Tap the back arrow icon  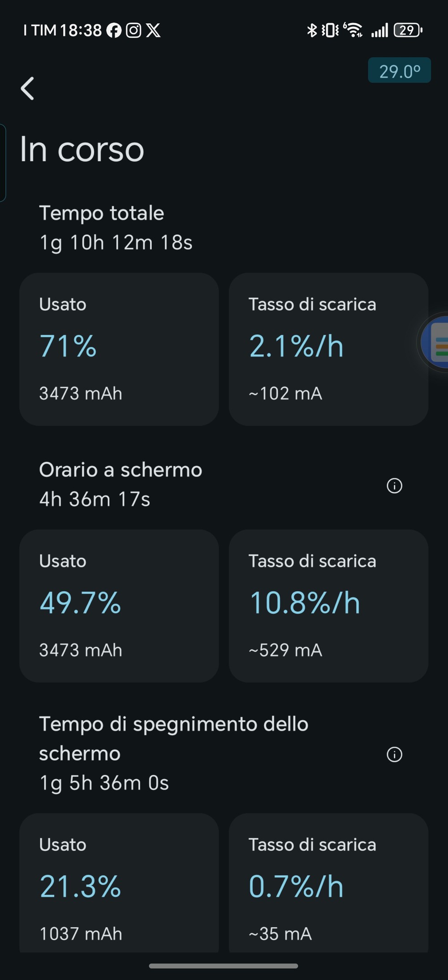28,88
